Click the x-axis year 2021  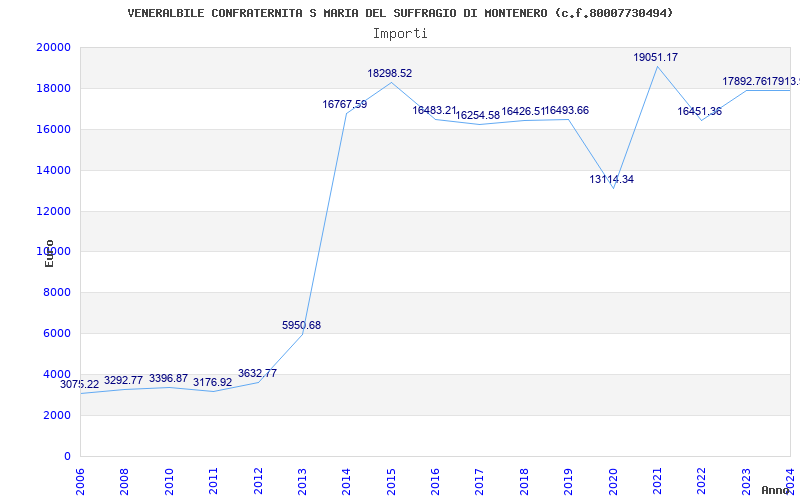[x=657, y=482]
